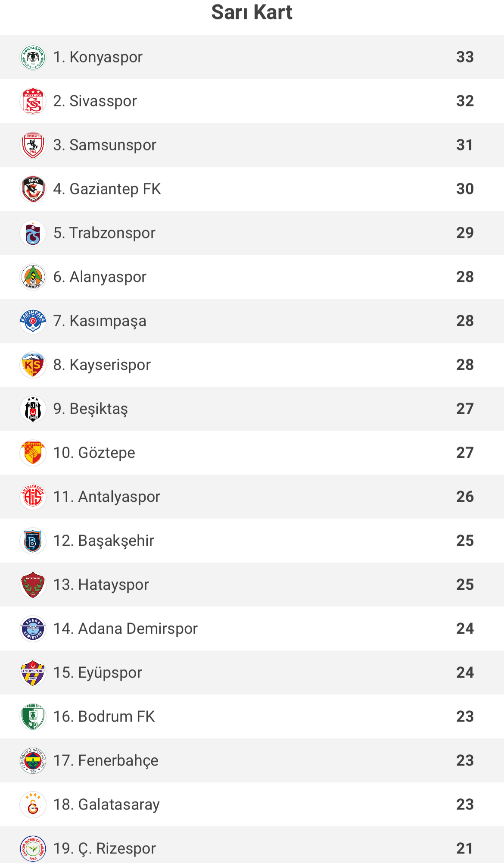Click the Fenerbahçe club badge
Image resolution: width=504 pixels, height=863 pixels.
click(x=33, y=760)
